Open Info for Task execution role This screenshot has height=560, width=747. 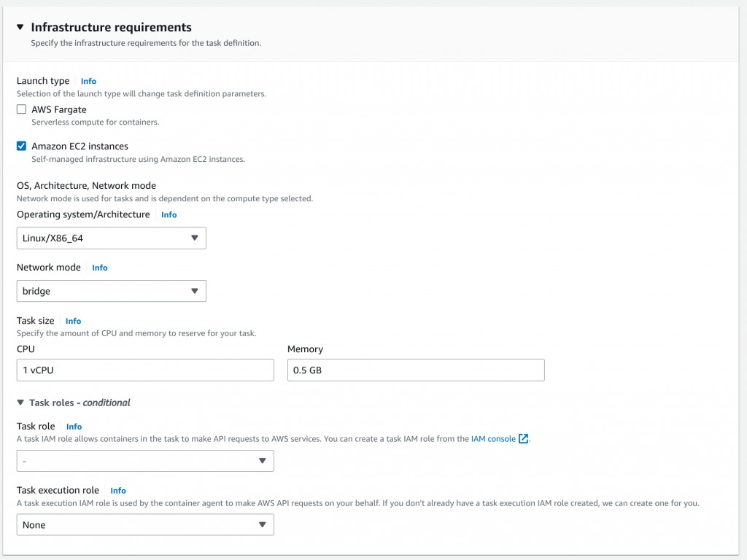118,491
